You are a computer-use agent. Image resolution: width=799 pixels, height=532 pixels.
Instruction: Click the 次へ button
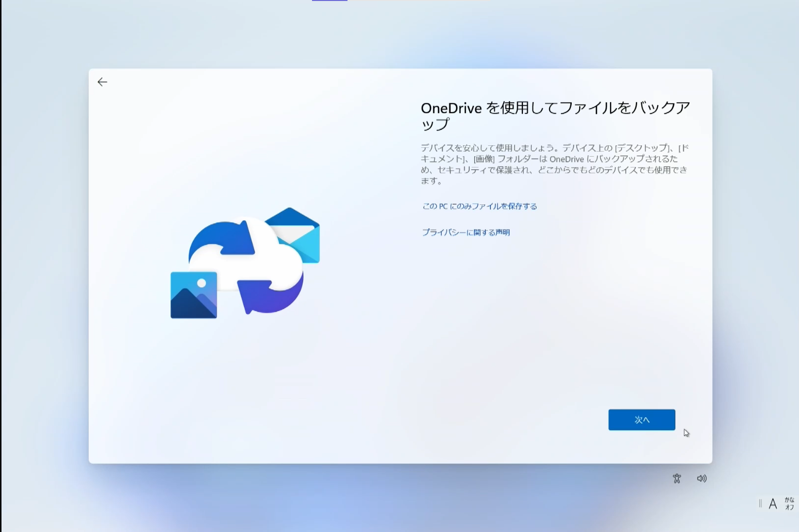(642, 420)
